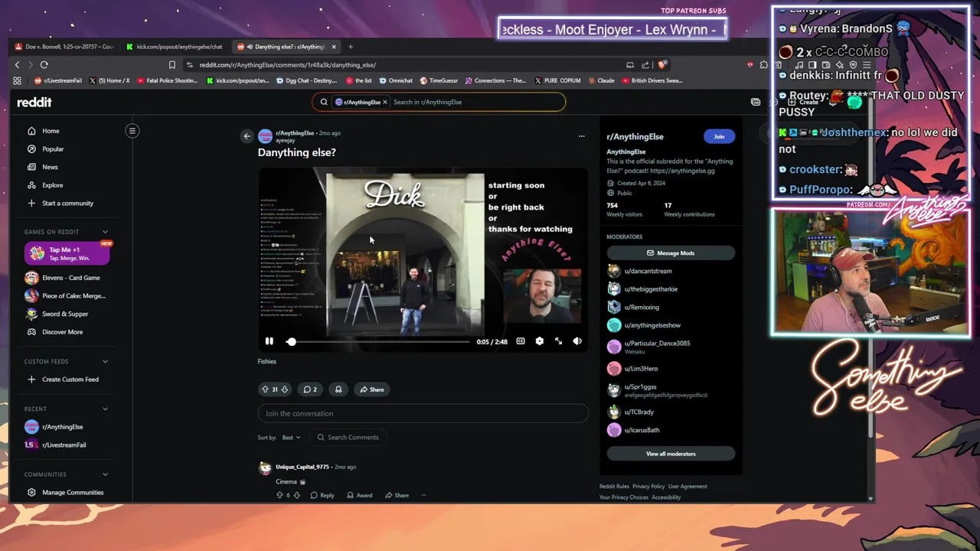
Task: Toggle closed captions on the video player
Action: (x=521, y=341)
